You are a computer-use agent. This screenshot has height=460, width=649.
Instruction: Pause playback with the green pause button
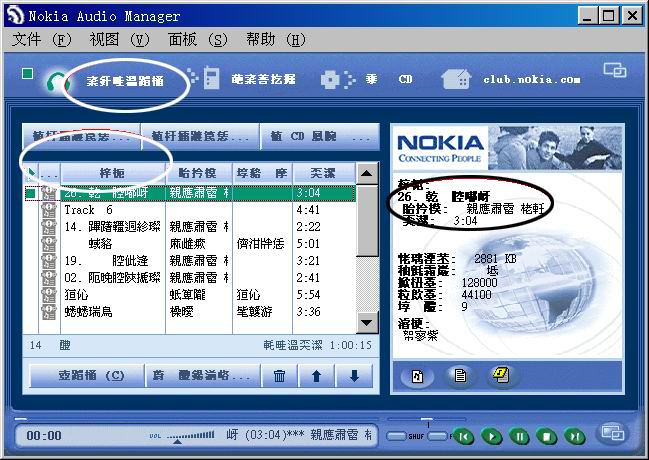[519, 436]
